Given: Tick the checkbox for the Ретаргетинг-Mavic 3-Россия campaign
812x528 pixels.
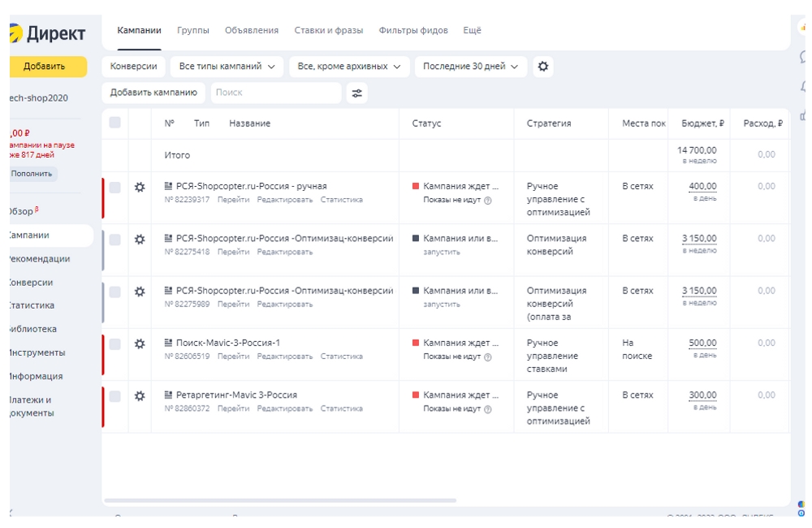Looking at the screenshot, I should 114,396.
